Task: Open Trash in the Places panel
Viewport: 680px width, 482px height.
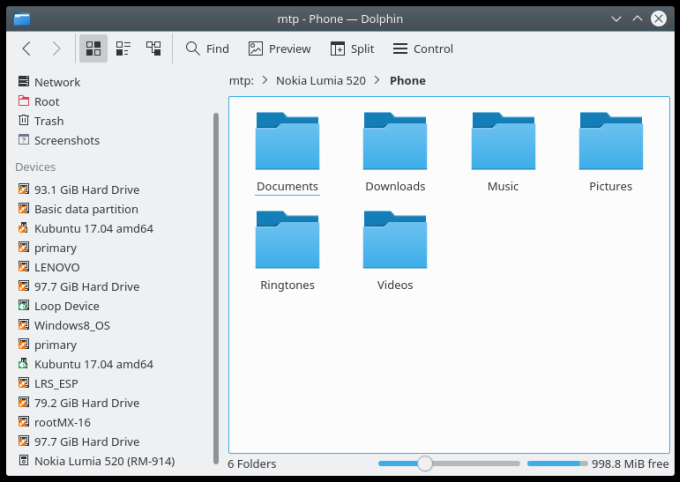Action: tap(48, 121)
